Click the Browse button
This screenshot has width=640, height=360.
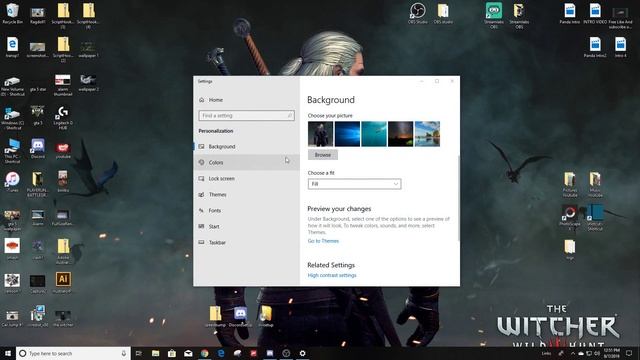click(x=323, y=155)
